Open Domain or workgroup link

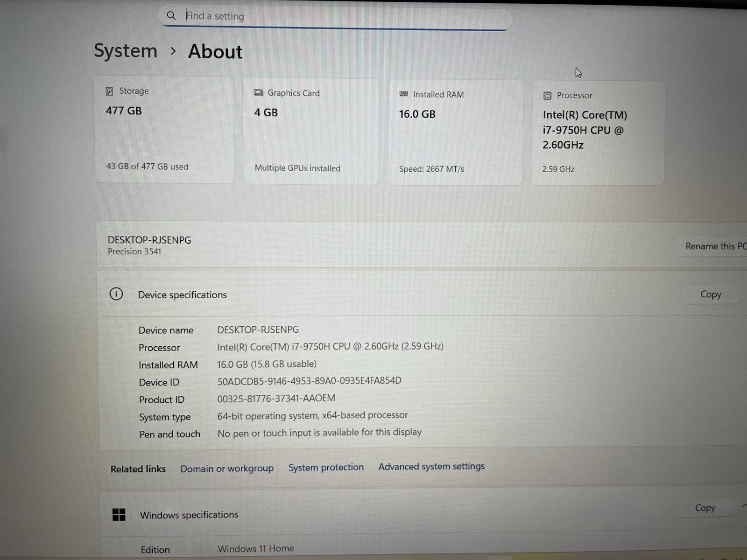coord(227,469)
